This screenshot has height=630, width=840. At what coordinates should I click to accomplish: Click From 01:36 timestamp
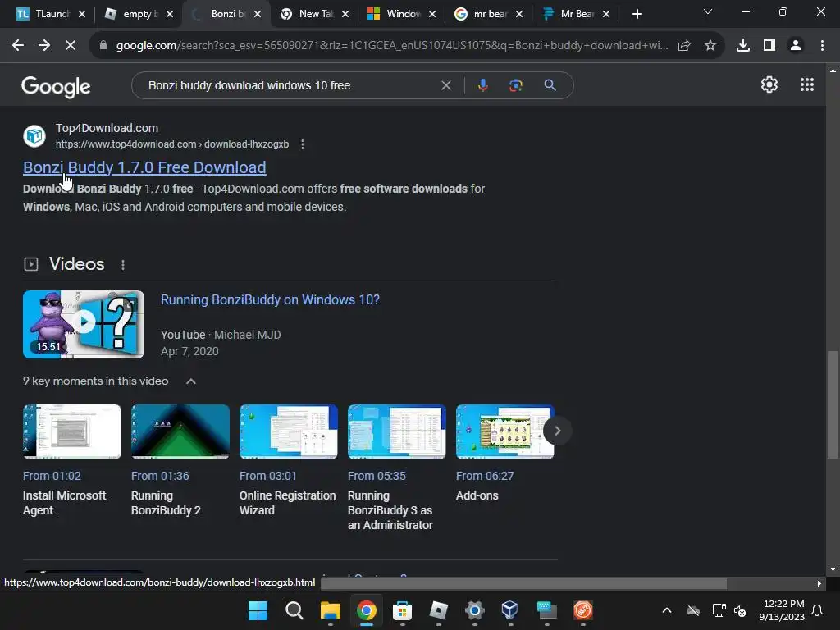coord(160,476)
